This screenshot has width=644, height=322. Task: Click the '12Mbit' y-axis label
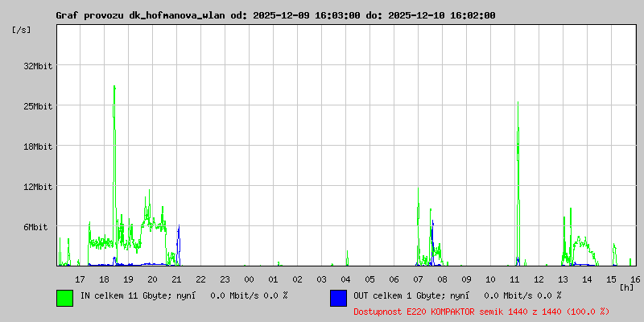38,187
